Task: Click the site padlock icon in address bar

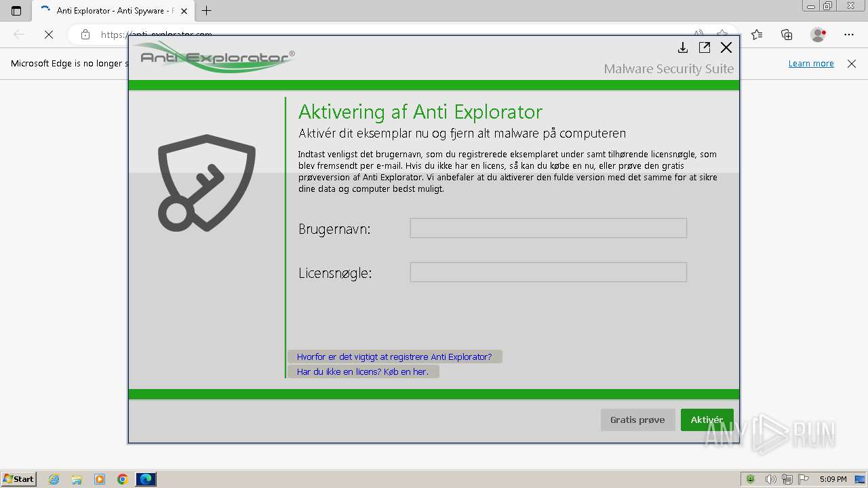Action: 85,35
